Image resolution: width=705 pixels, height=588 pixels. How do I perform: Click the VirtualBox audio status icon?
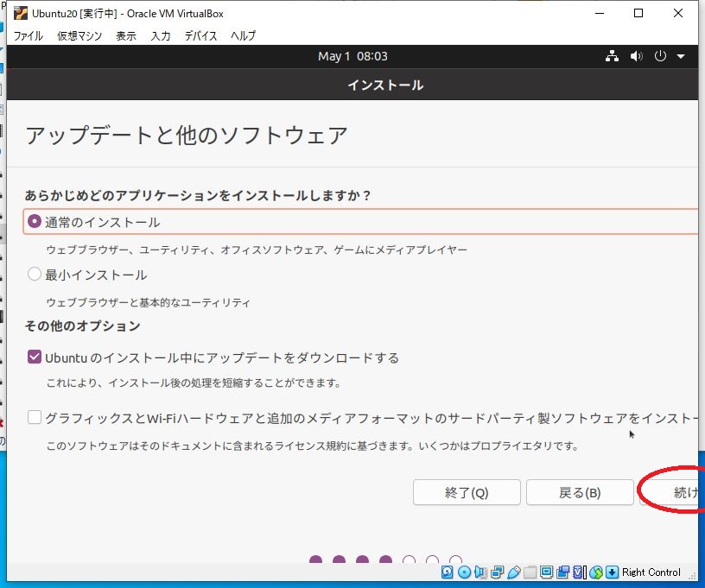point(480,572)
